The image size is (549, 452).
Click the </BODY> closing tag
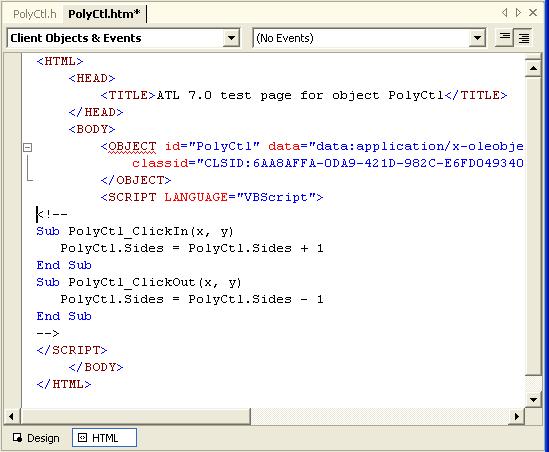96,367
